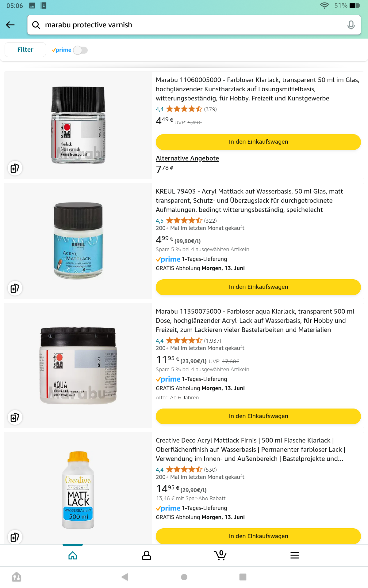The image size is (368, 588).
Task: Add Marabu aqua Klarlack 500 ml to cart
Action: click(258, 416)
